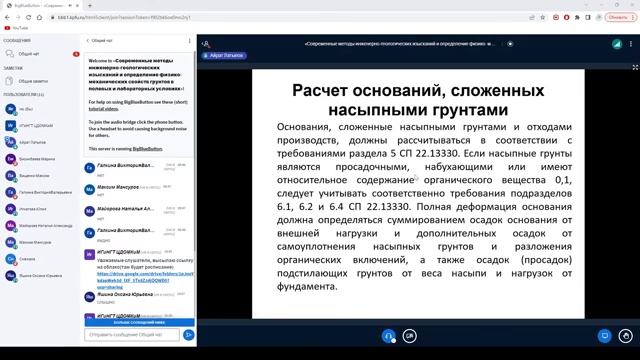Go back in browser
Viewport: 640px width, 360px height.
(x=7, y=18)
